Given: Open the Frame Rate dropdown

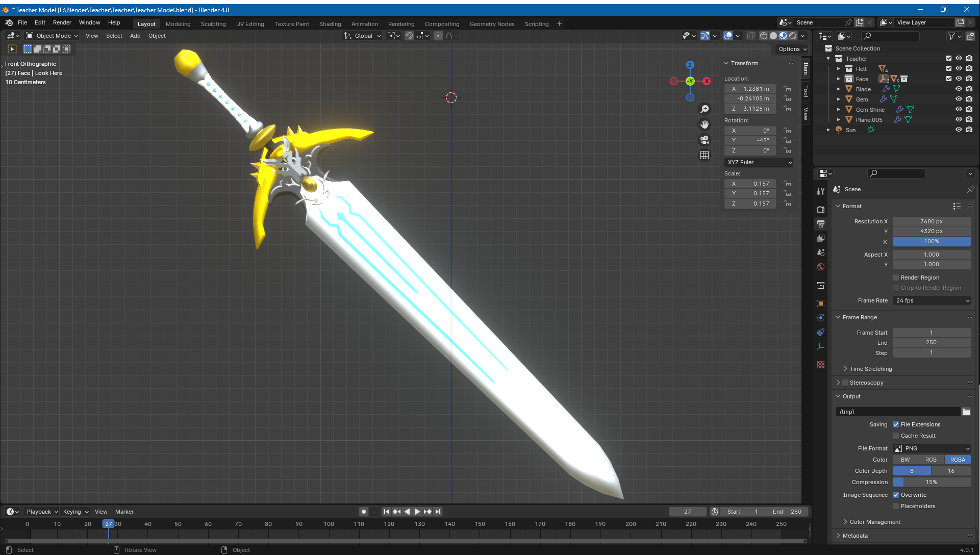Looking at the screenshot, I should [x=932, y=300].
